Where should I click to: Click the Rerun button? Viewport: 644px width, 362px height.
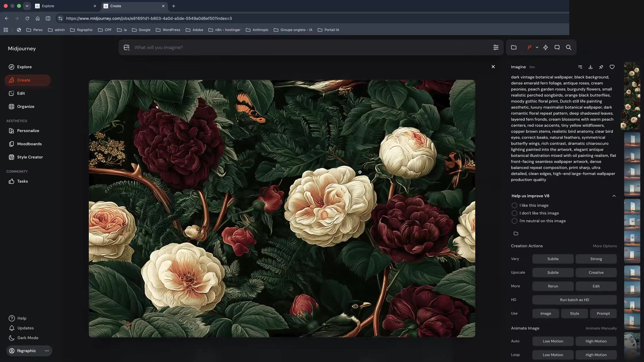pyautogui.click(x=553, y=286)
